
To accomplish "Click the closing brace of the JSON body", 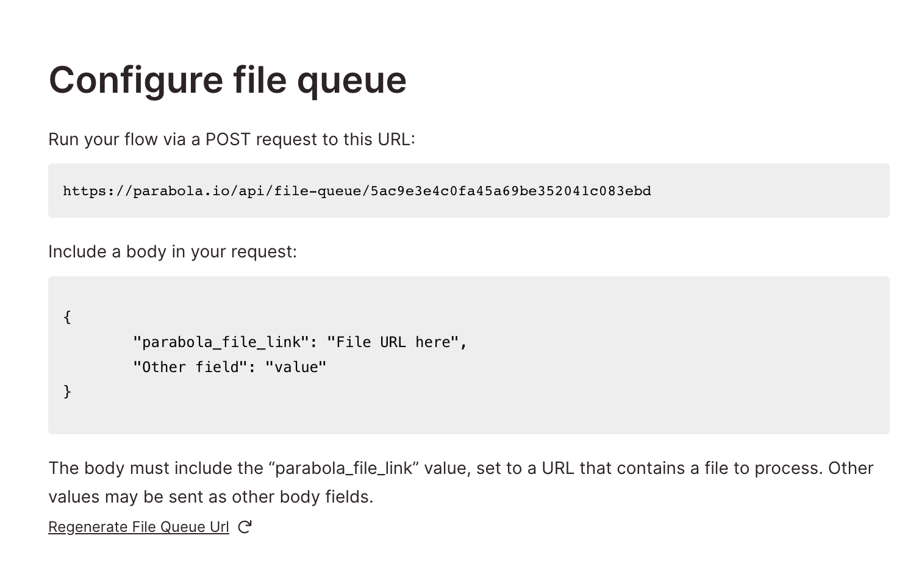I will (66, 391).
